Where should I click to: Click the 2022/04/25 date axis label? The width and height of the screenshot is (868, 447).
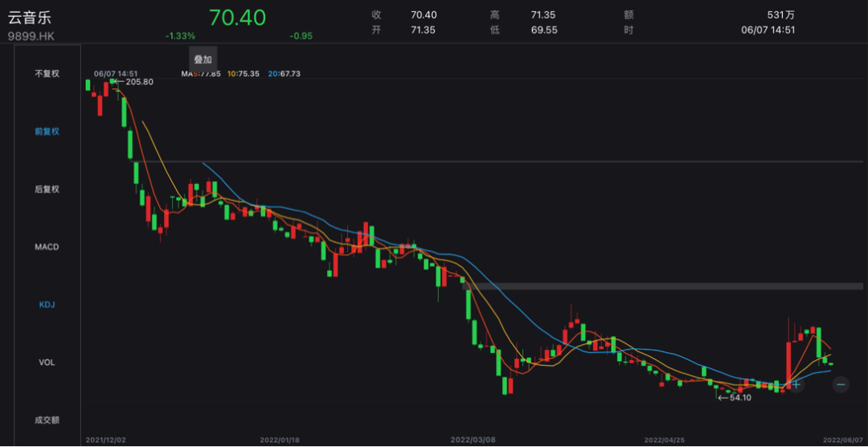[665, 440]
